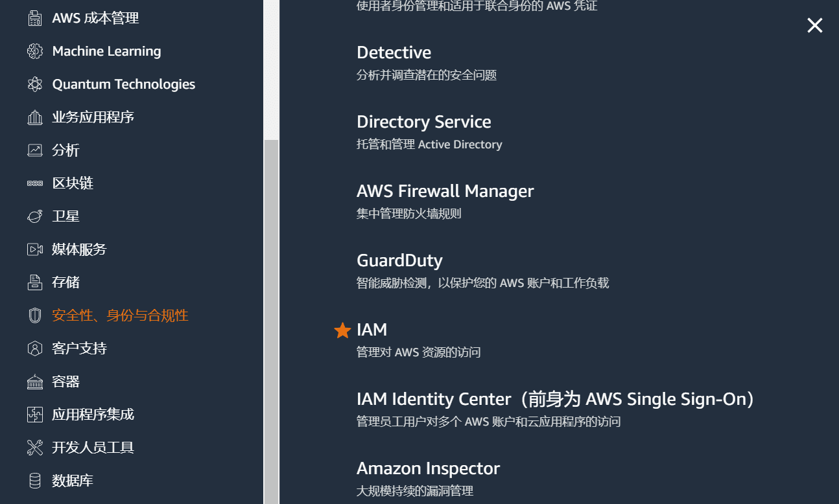Click the Quantum Technologies atom icon

click(x=34, y=84)
